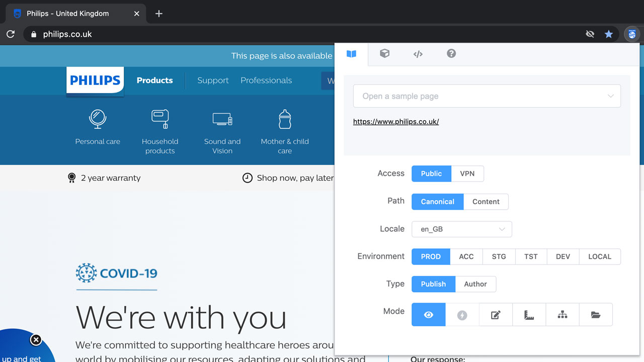Open the Locale en_GB dropdown
The image size is (644, 362).
(461, 229)
